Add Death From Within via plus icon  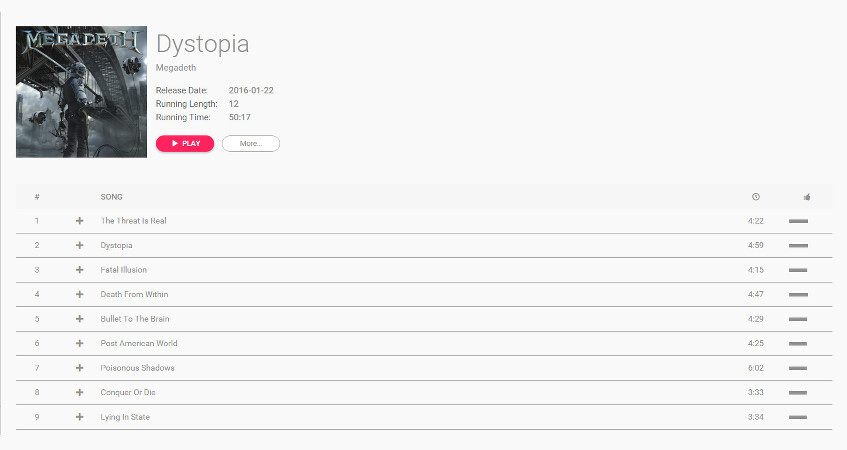(79, 294)
